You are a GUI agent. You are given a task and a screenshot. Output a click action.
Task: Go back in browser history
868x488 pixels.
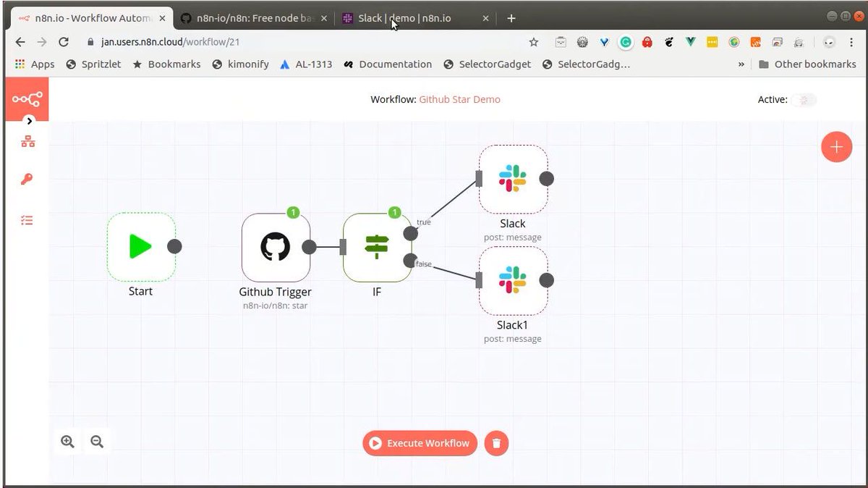point(20,42)
